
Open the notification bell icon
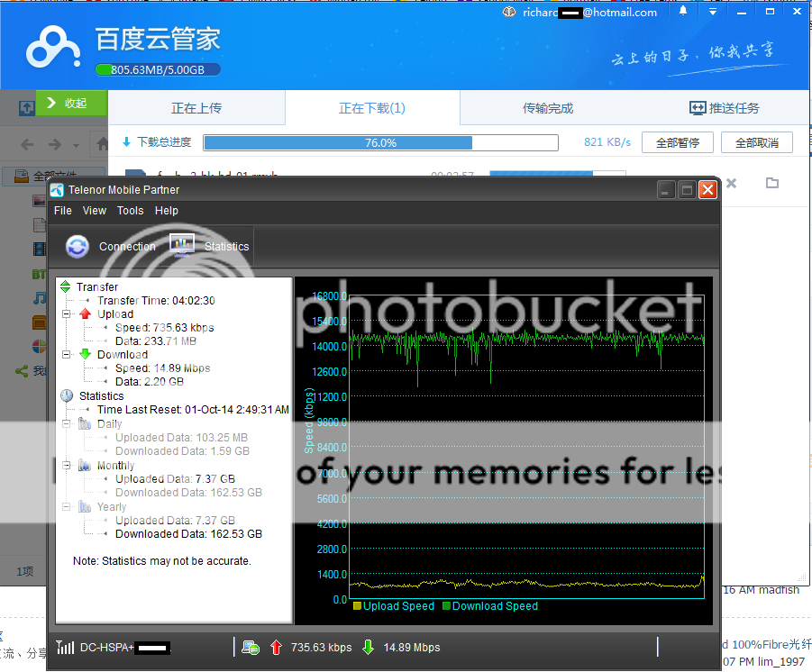coord(683,12)
